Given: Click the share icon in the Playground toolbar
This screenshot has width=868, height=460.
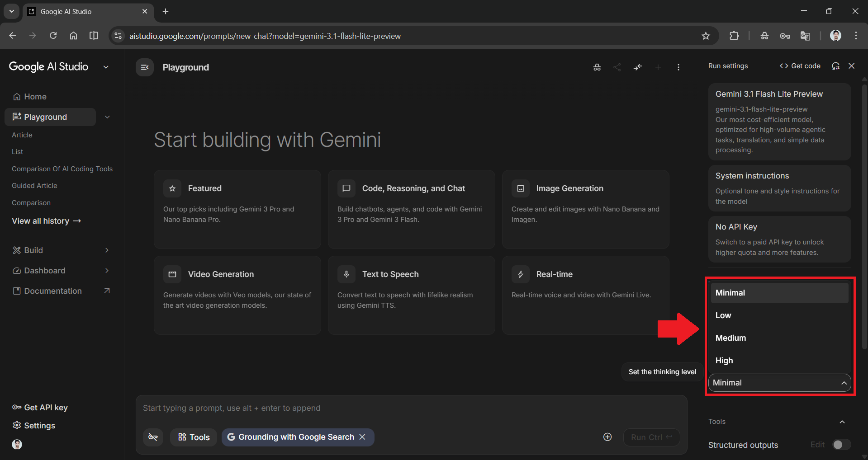Looking at the screenshot, I should (617, 67).
